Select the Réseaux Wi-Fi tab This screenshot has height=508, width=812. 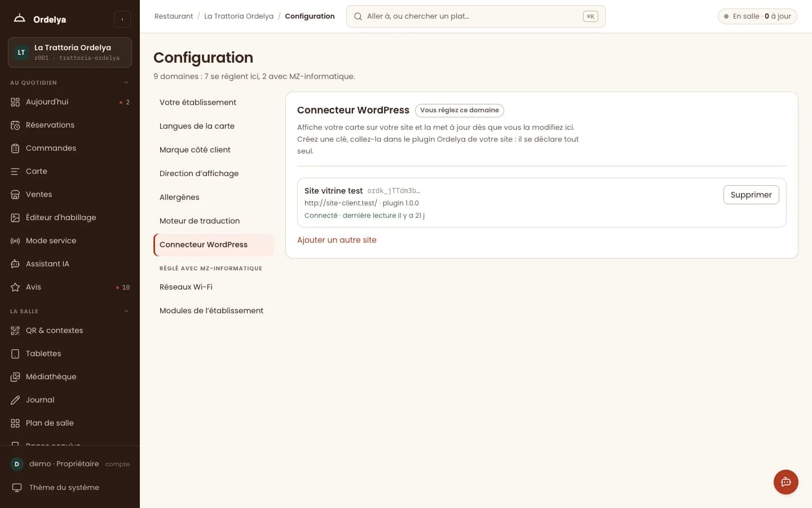(x=213, y=287)
